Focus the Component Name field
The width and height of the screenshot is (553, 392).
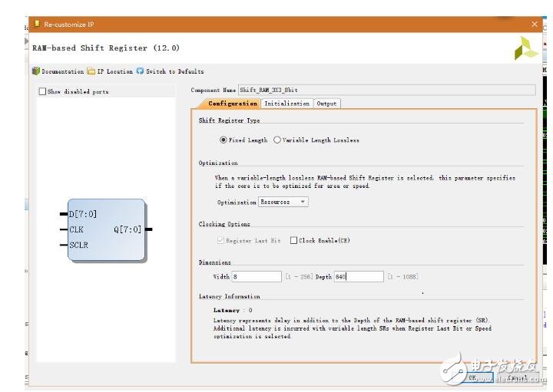(387, 90)
